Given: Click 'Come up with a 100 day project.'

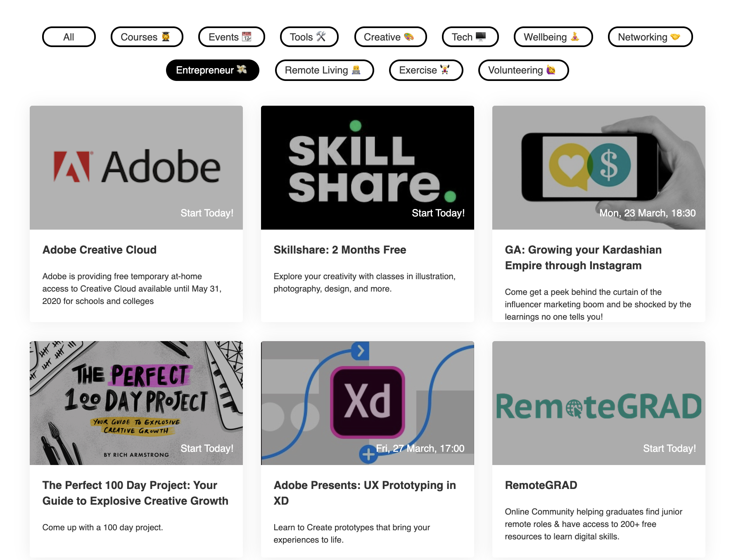Looking at the screenshot, I should click(103, 527).
